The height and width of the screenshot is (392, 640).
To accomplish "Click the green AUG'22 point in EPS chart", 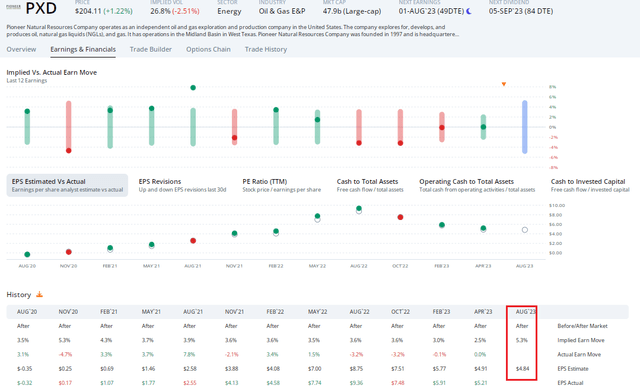I will pyautogui.click(x=359, y=209).
